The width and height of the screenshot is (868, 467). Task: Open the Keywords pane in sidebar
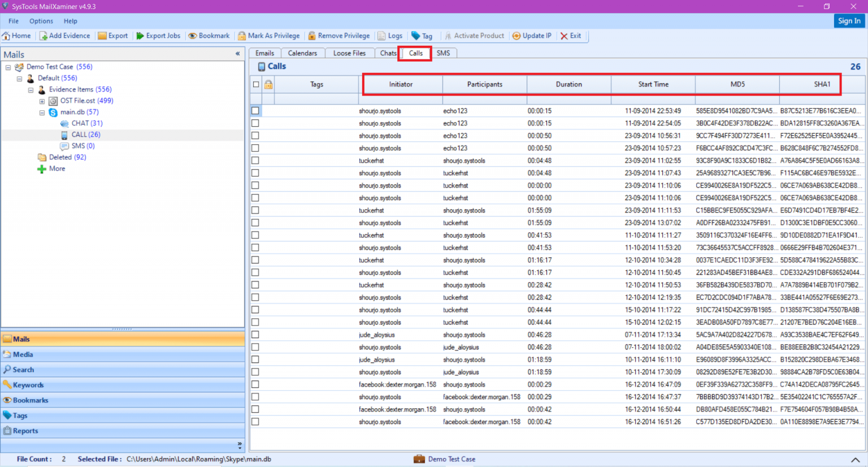point(123,385)
